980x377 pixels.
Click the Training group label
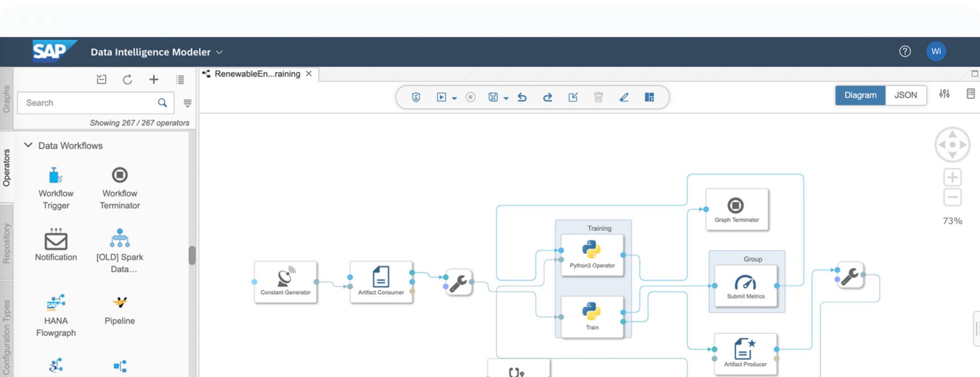(x=599, y=228)
